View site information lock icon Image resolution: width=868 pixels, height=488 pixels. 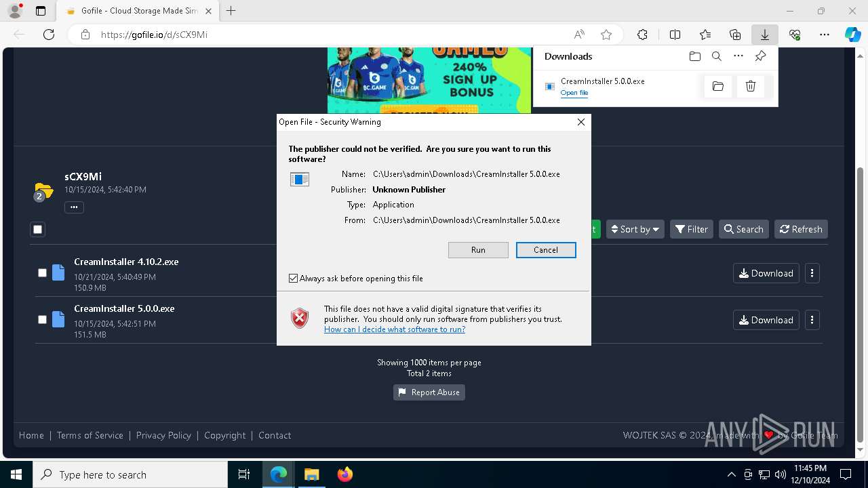85,35
